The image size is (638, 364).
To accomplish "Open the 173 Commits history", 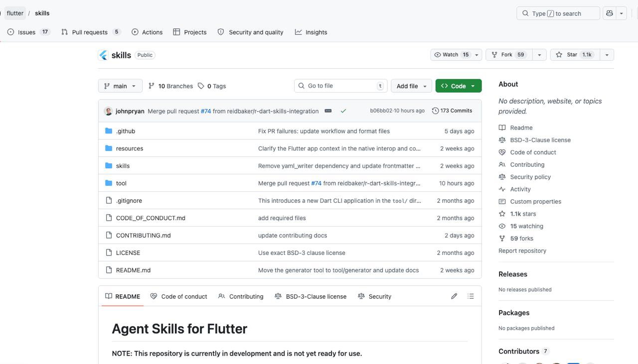I will pos(452,111).
